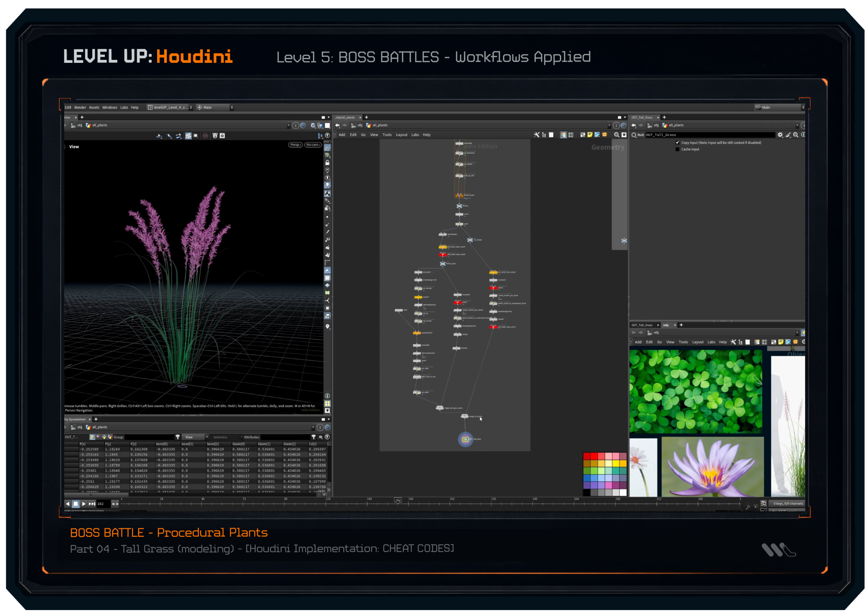Open the network search magnifier icon
This screenshot has width=868, height=616.
[616, 135]
